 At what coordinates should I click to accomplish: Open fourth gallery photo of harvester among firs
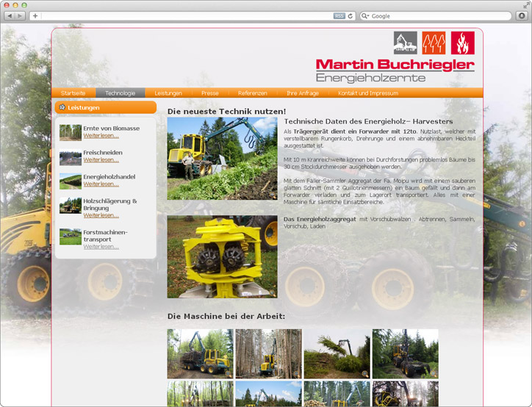[x=406, y=354]
